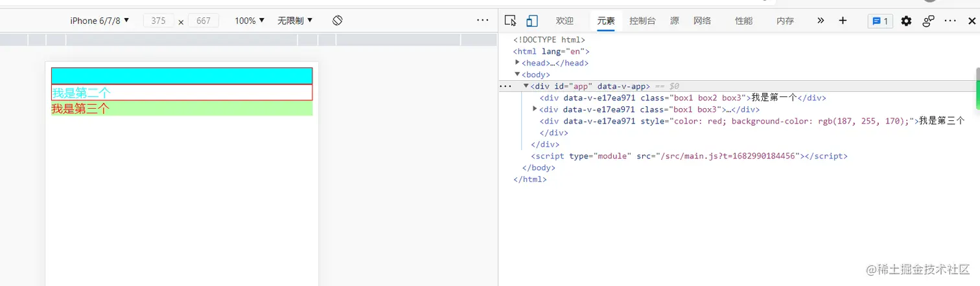
Task: Open device toolbar more options ellipsis
Action: [x=482, y=21]
